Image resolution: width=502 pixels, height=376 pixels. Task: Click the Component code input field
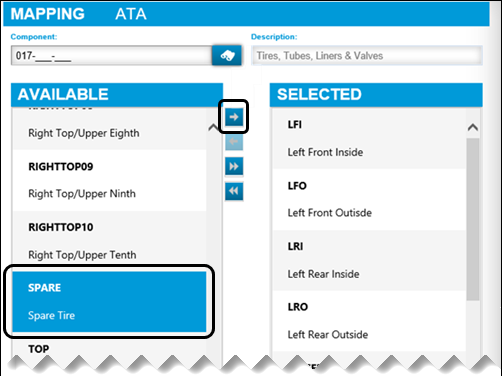coord(111,55)
